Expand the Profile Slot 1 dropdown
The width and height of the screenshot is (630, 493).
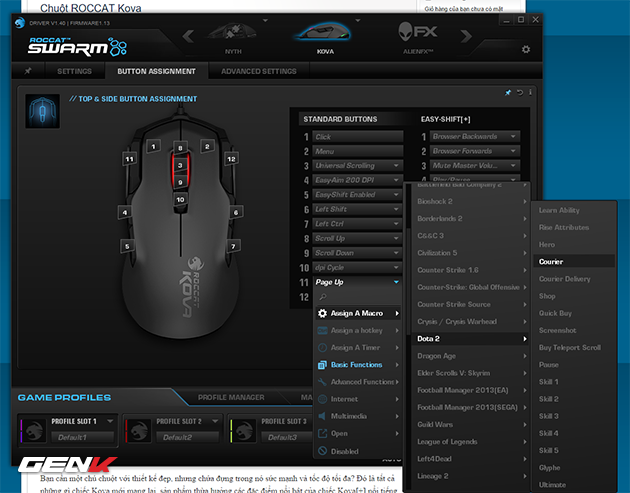point(109,422)
